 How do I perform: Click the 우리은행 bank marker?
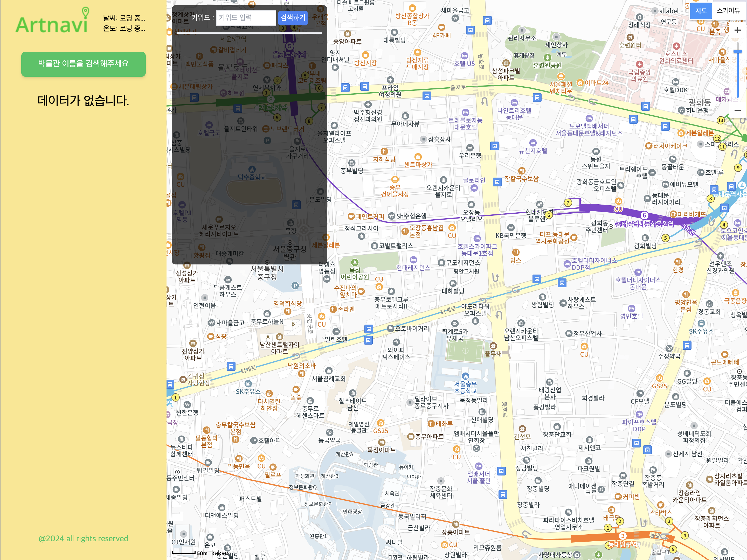click(470, 148)
